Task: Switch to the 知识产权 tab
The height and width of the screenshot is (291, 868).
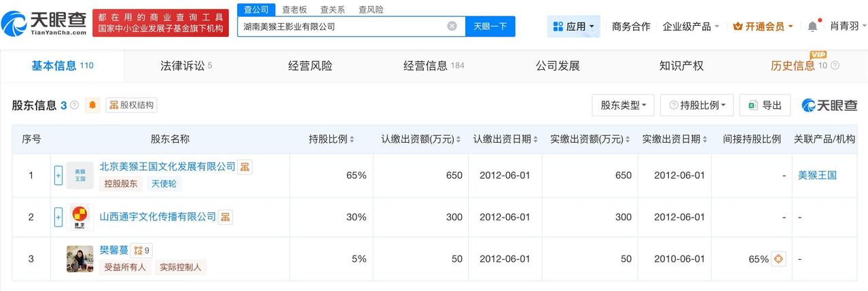Action: coord(681,66)
